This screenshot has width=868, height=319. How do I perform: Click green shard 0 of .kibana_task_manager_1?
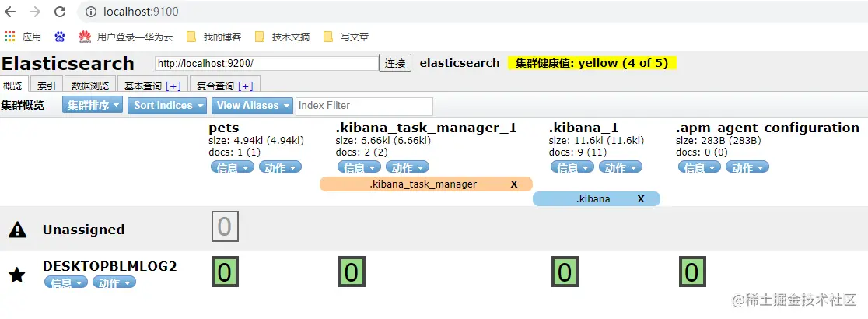click(x=352, y=272)
